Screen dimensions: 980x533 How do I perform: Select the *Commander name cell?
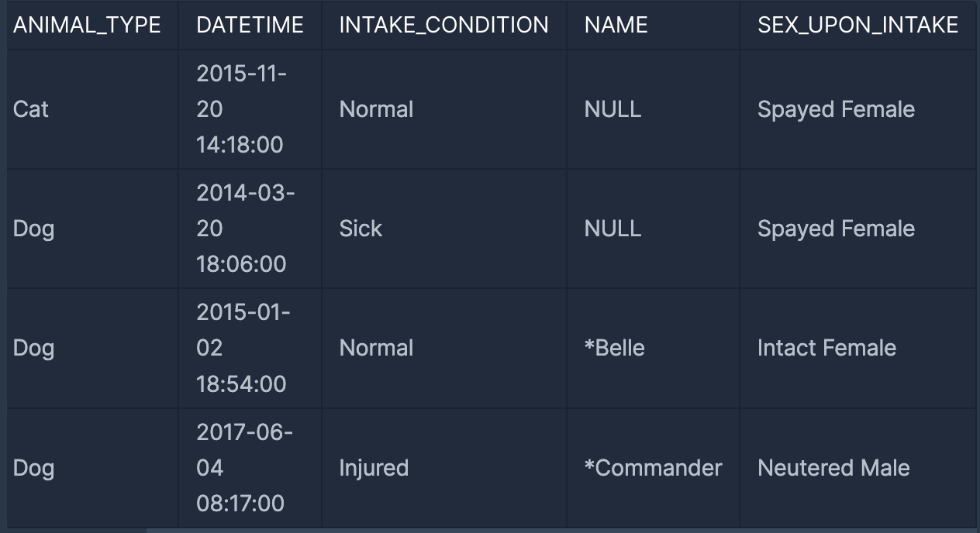click(x=653, y=468)
